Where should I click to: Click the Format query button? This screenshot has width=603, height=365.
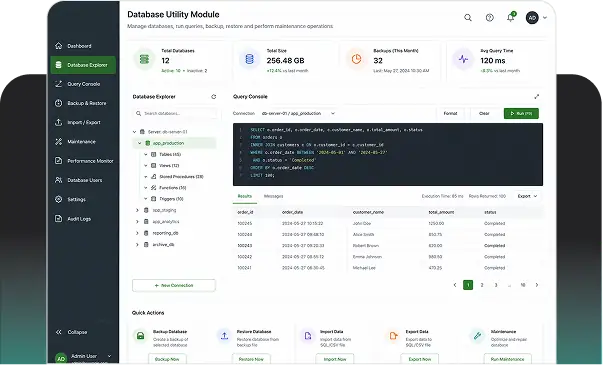click(x=450, y=113)
